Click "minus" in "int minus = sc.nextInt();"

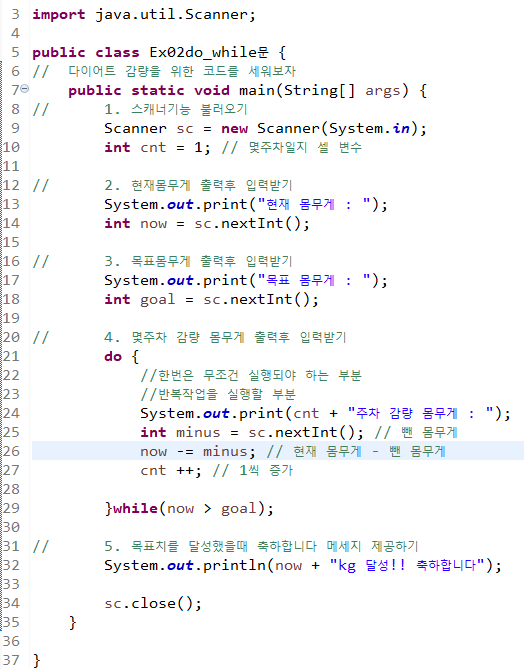198,433
